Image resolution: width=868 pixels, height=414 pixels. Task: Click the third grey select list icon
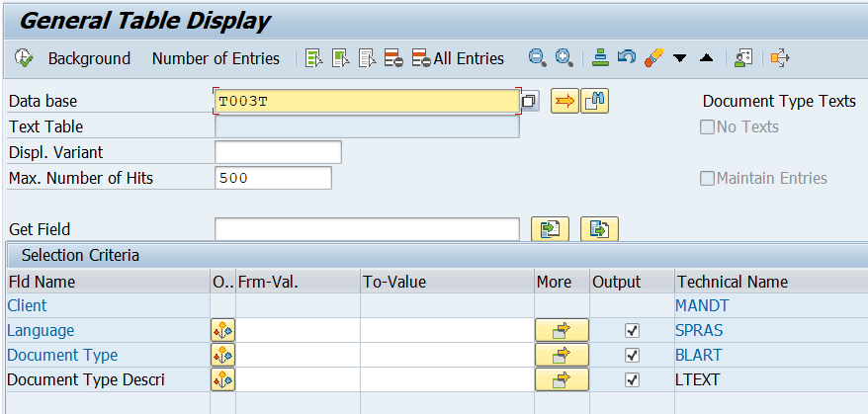tap(367, 57)
